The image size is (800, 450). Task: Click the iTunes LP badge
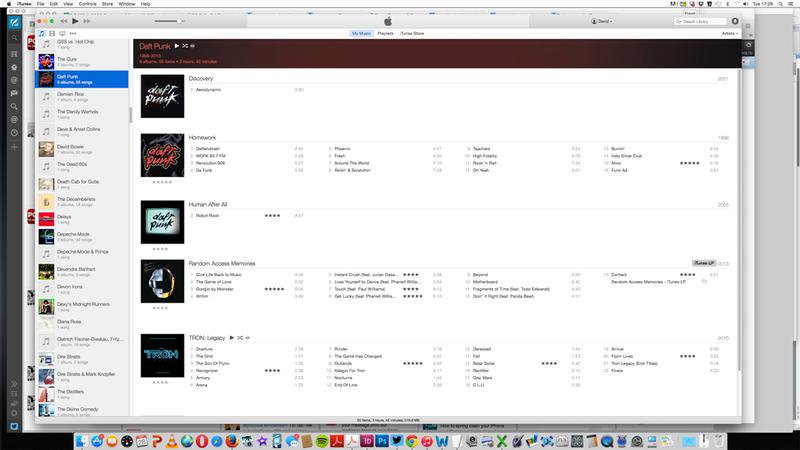tap(704, 263)
